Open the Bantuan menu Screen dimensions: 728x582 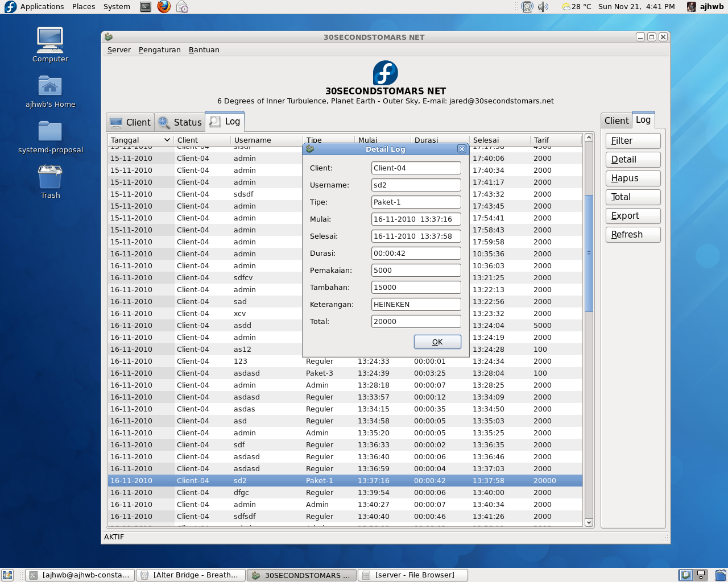(204, 49)
